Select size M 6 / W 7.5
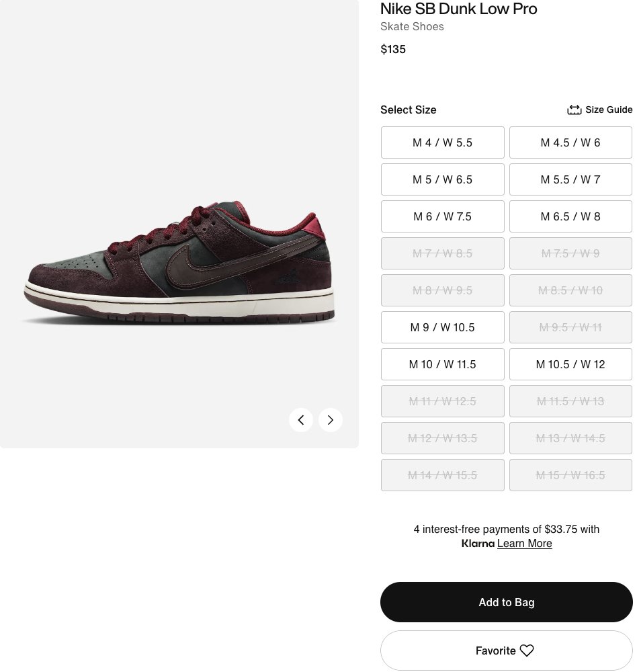637x672 pixels. click(x=442, y=216)
